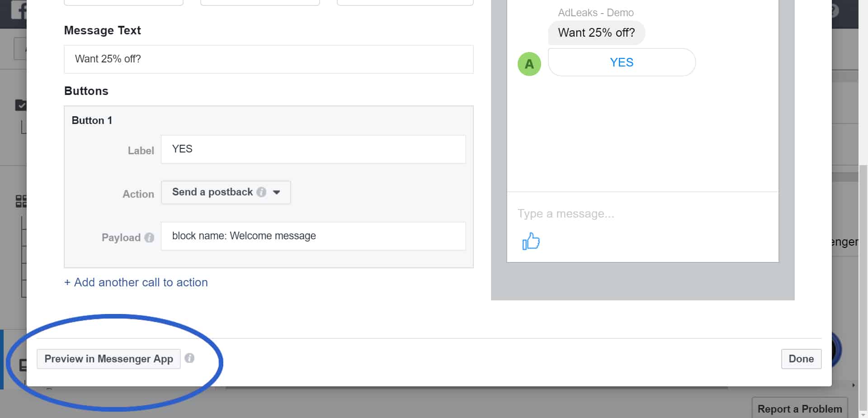The image size is (868, 418).
Task: Click the Payload info icon
Action: click(149, 237)
